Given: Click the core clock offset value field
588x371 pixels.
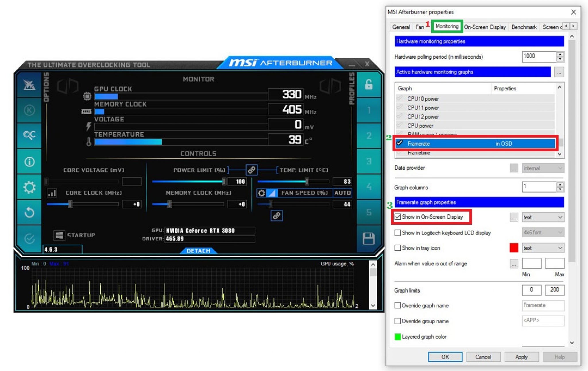Looking at the screenshot, I should point(132,204).
